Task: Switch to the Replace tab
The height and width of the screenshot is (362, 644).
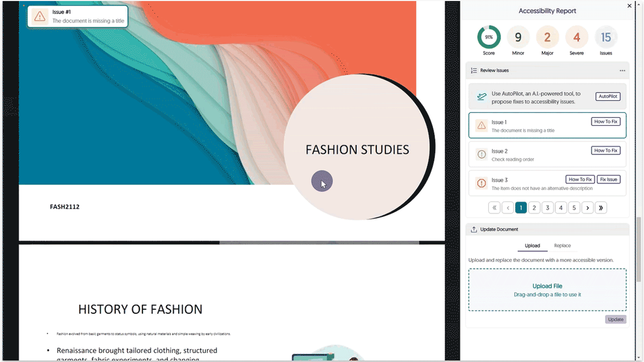Action: [562, 246]
